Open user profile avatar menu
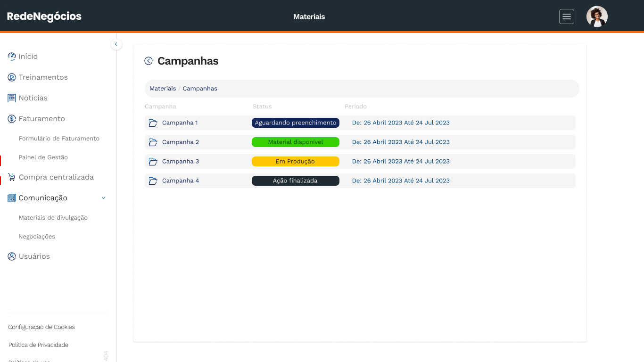Image resolution: width=644 pixels, height=362 pixels. [x=596, y=16]
